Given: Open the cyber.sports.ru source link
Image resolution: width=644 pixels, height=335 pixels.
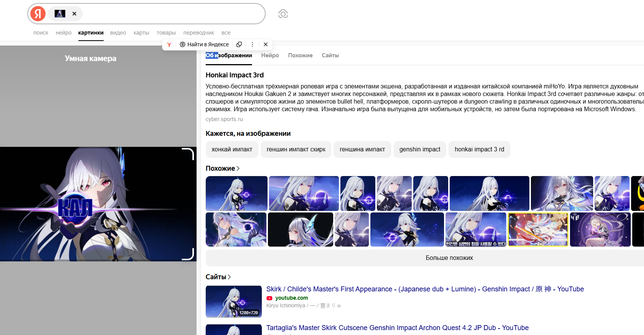Looking at the screenshot, I should point(224,119).
